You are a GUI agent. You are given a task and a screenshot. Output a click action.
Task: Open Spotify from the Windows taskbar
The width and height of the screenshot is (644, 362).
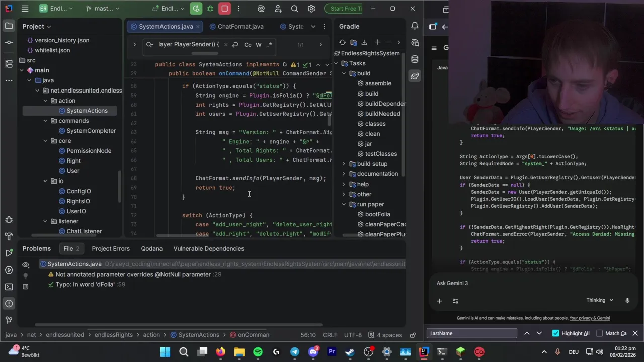pyautogui.click(x=258, y=352)
